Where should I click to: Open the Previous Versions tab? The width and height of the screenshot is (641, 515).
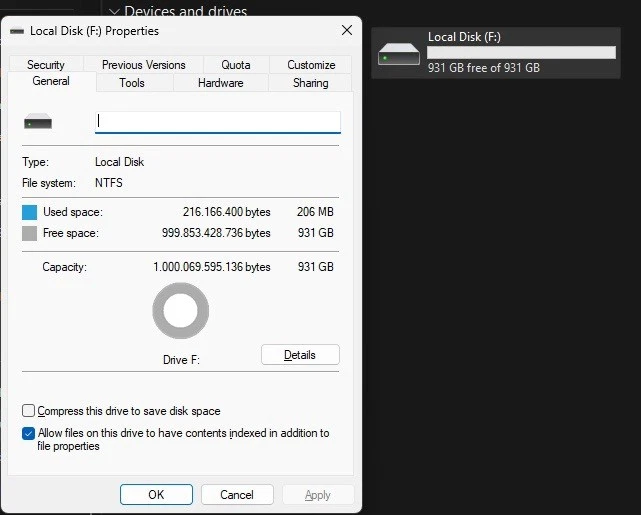[143, 65]
